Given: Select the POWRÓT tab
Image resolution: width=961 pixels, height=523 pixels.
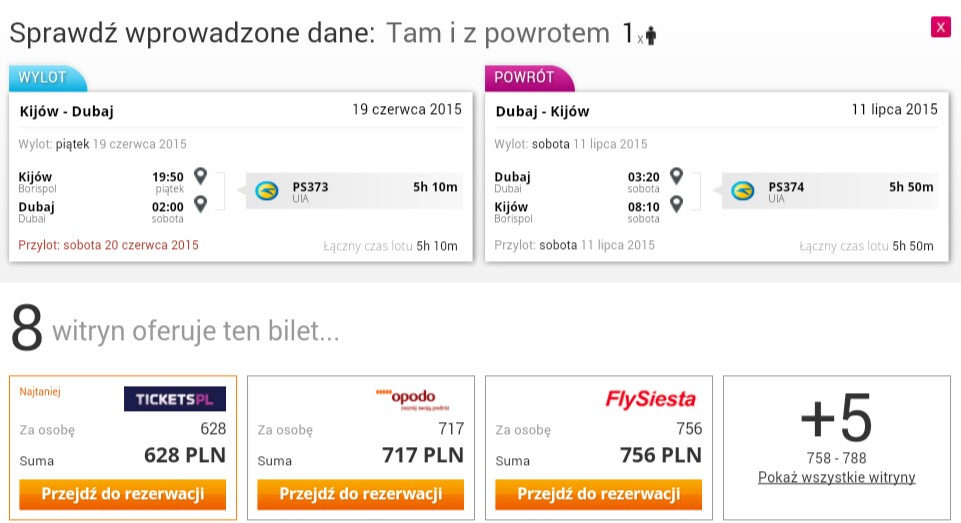Looking at the screenshot, I should coord(528,78).
